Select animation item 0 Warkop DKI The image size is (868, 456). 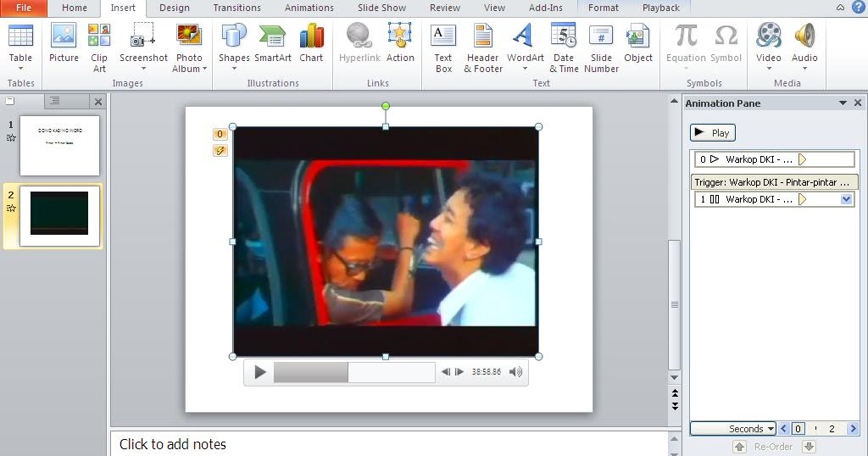pyautogui.click(x=775, y=159)
